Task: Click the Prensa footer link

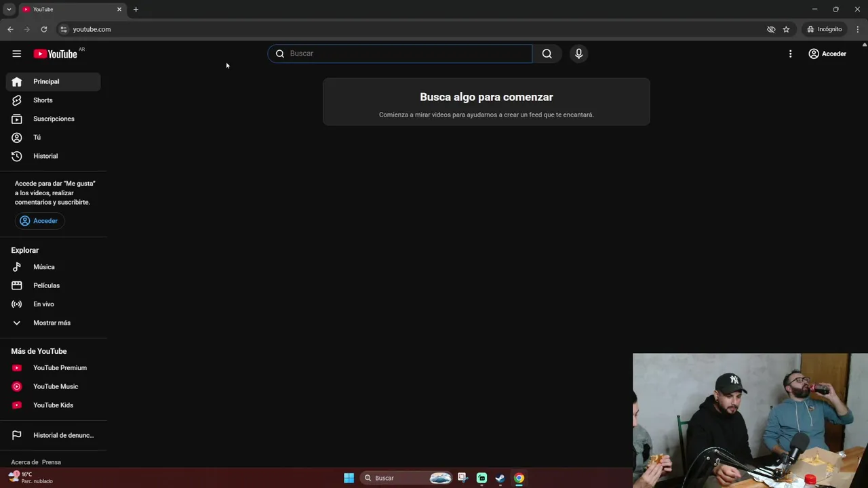Action: click(52, 462)
